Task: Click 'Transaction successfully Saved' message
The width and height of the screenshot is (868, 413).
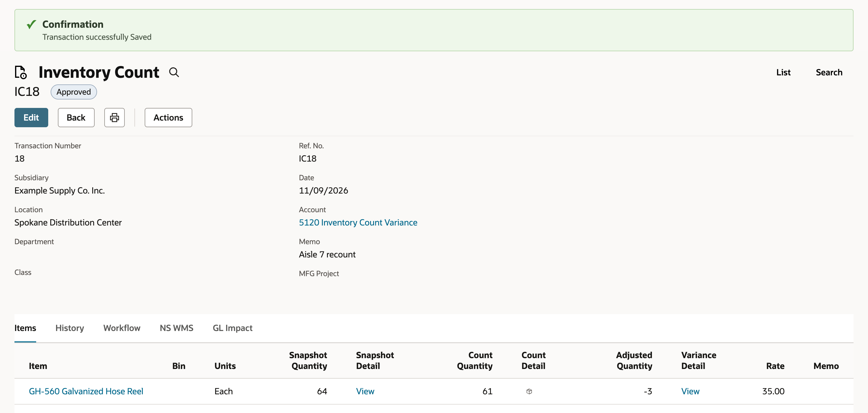Action: pos(97,37)
